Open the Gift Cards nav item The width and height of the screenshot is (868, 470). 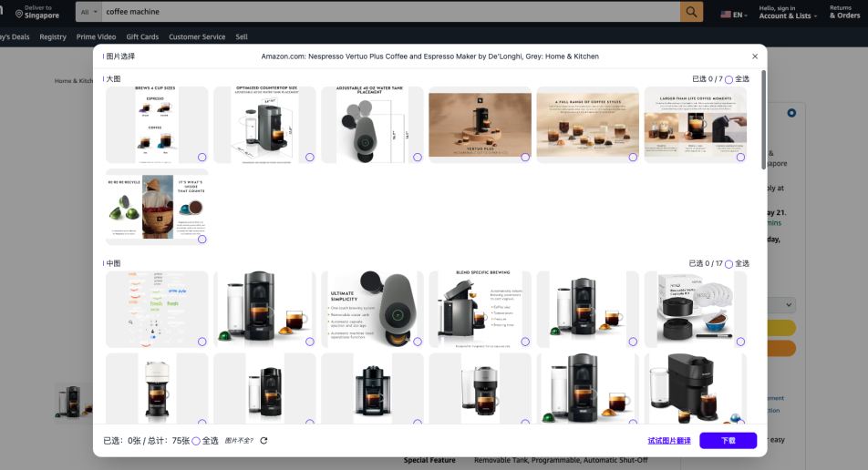pos(142,37)
